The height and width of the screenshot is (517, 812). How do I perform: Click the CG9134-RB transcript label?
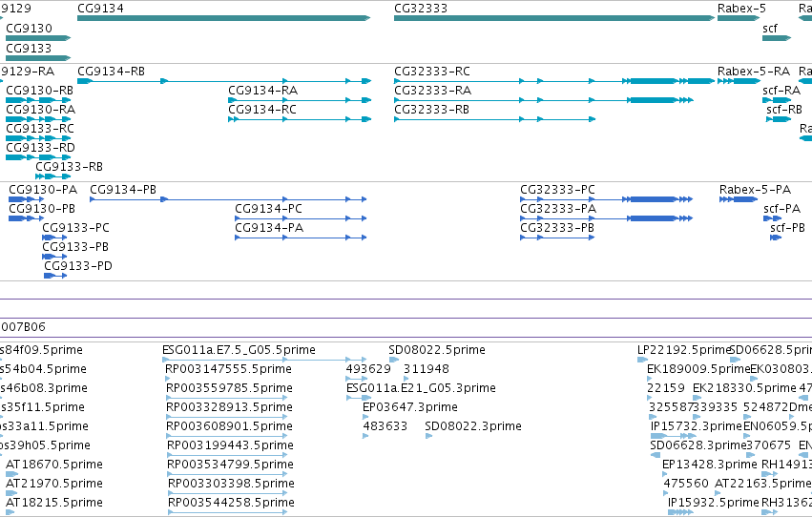[111, 71]
